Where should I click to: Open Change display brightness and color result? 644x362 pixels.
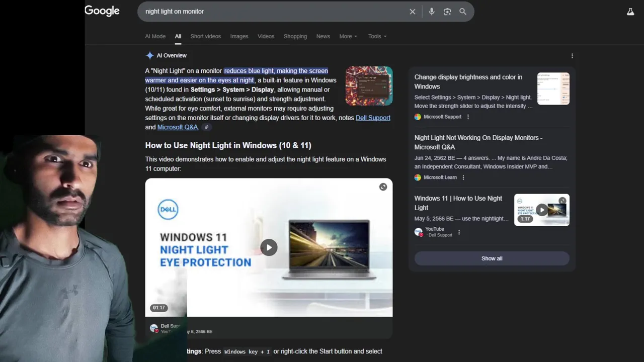(468, 81)
